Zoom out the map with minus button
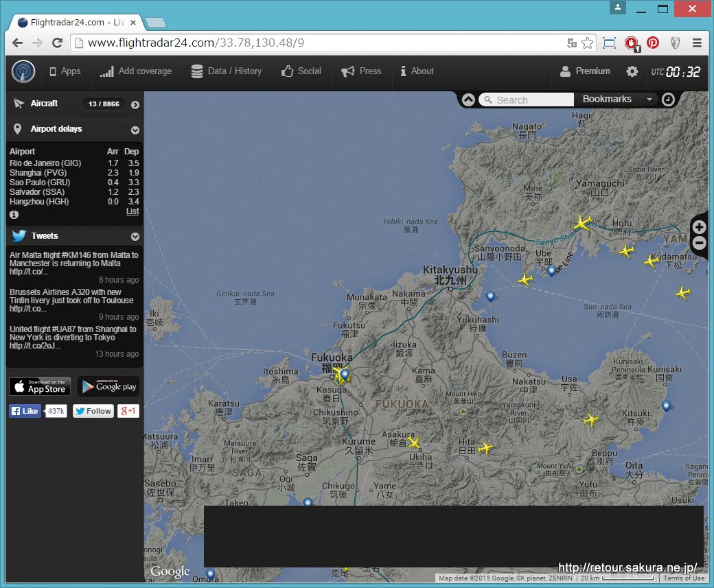 point(699,244)
